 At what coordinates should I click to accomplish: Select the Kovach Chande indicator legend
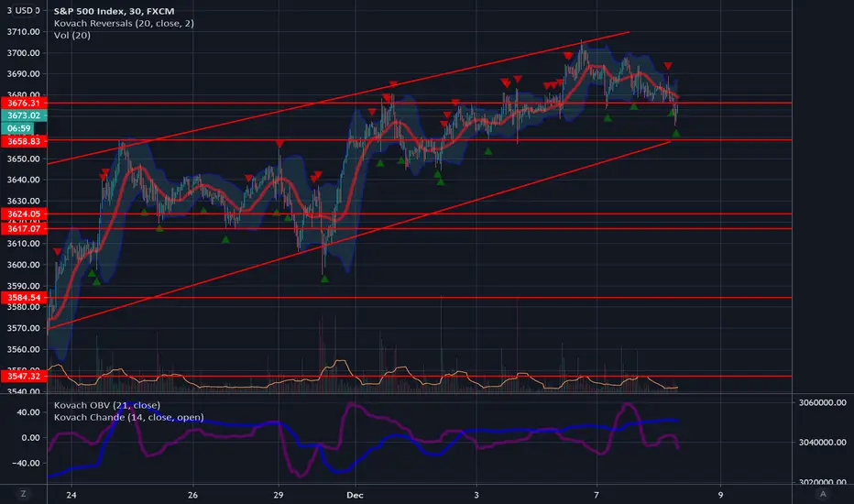(128, 417)
